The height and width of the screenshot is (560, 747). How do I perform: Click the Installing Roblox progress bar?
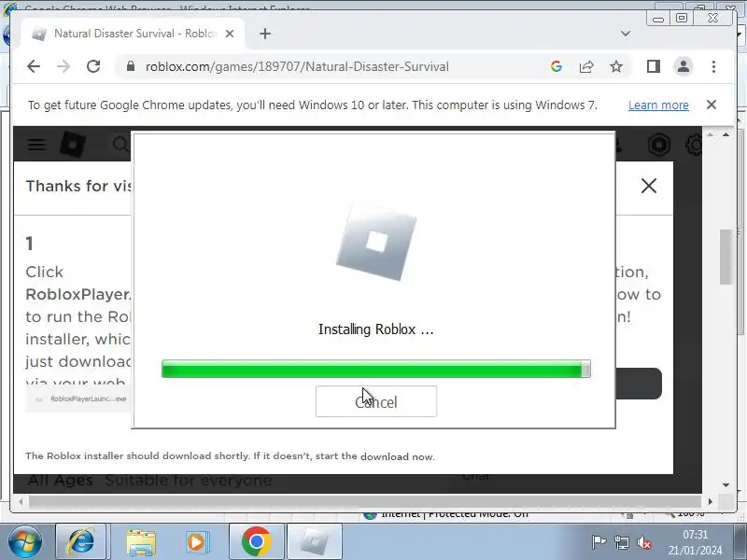pyautogui.click(x=376, y=369)
